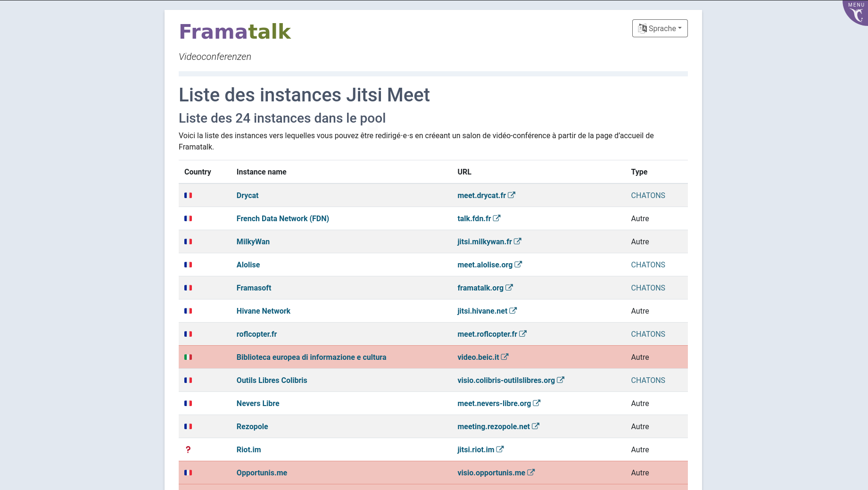This screenshot has width=868, height=490.
Task: Open the roflcopter.fr instance link
Action: tap(256, 334)
